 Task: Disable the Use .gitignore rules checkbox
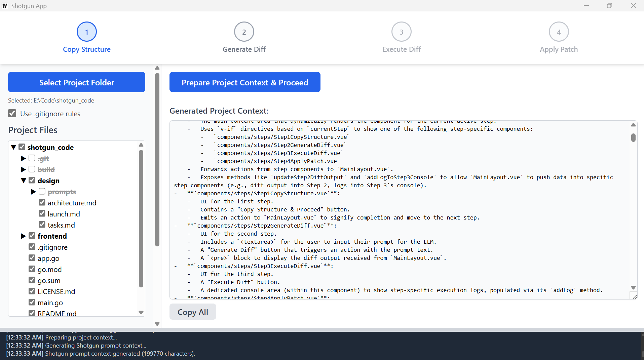coord(12,113)
